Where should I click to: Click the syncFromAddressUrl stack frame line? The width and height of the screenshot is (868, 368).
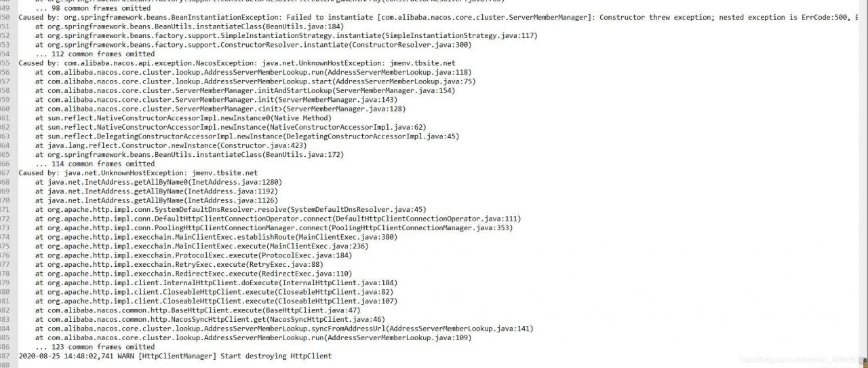point(284,329)
